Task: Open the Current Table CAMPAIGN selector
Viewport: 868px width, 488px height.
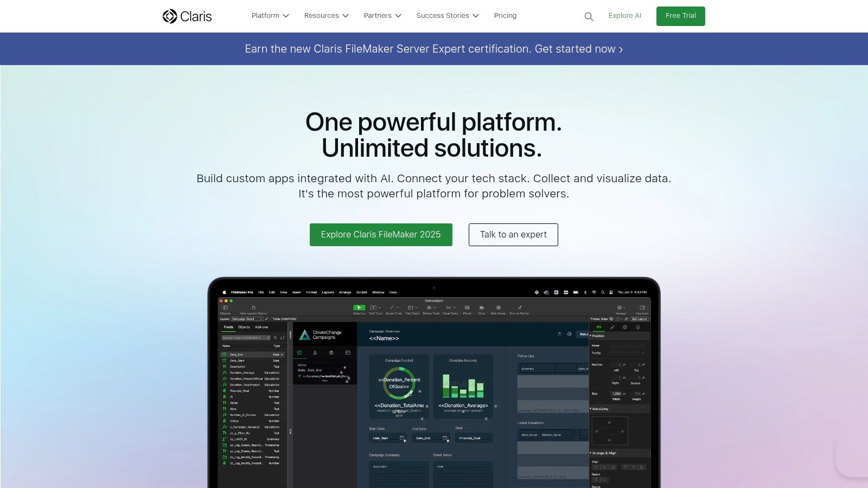Action: coord(246,338)
